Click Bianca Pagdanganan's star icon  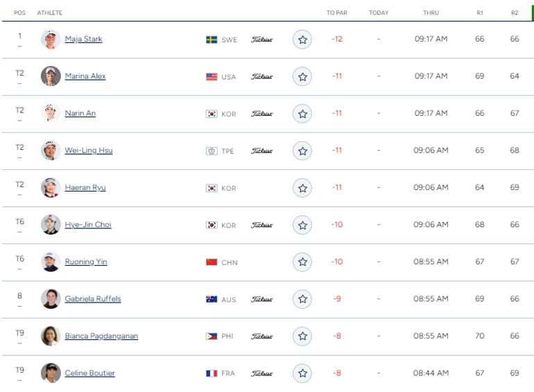click(302, 336)
